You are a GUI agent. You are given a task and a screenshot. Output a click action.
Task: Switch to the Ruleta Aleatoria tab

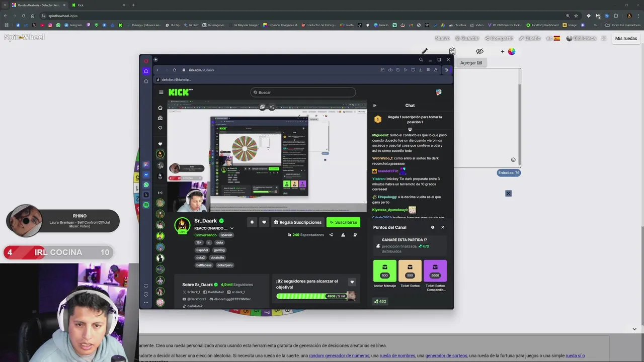coord(39,5)
